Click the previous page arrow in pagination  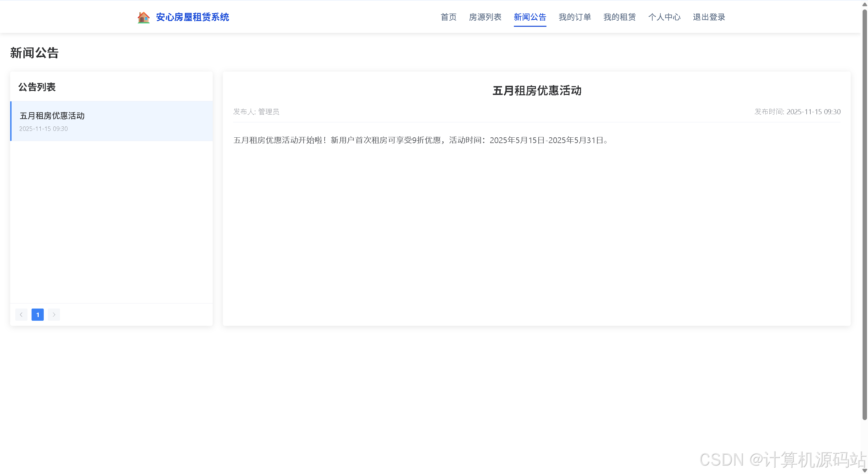[x=21, y=315]
